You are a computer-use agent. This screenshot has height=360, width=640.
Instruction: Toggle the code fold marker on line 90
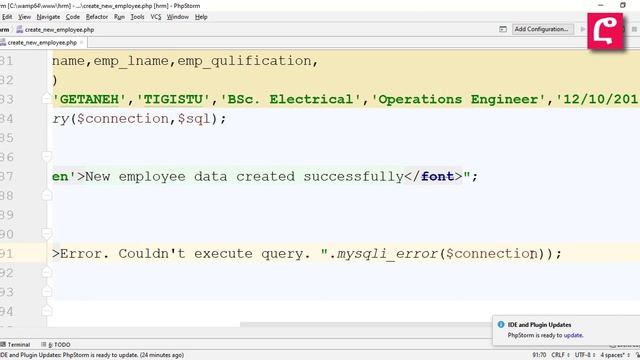click(x=47, y=233)
